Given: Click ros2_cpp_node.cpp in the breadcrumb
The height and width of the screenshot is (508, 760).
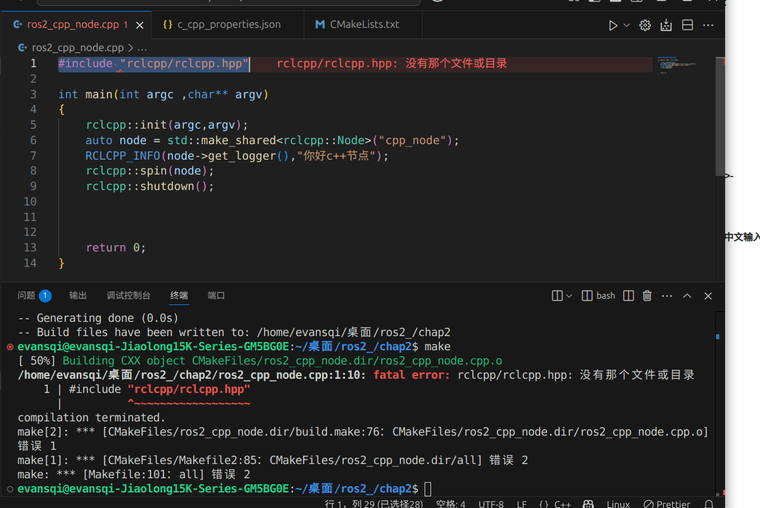Looking at the screenshot, I should point(78,48).
